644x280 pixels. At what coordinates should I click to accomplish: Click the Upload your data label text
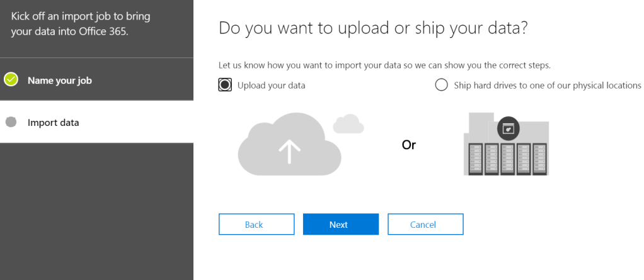point(271,85)
